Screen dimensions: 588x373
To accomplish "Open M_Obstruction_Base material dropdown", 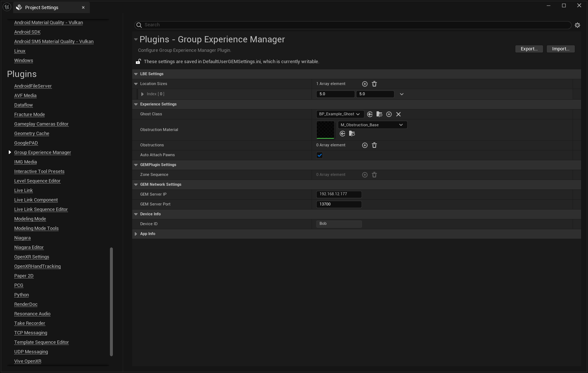I will [372, 125].
